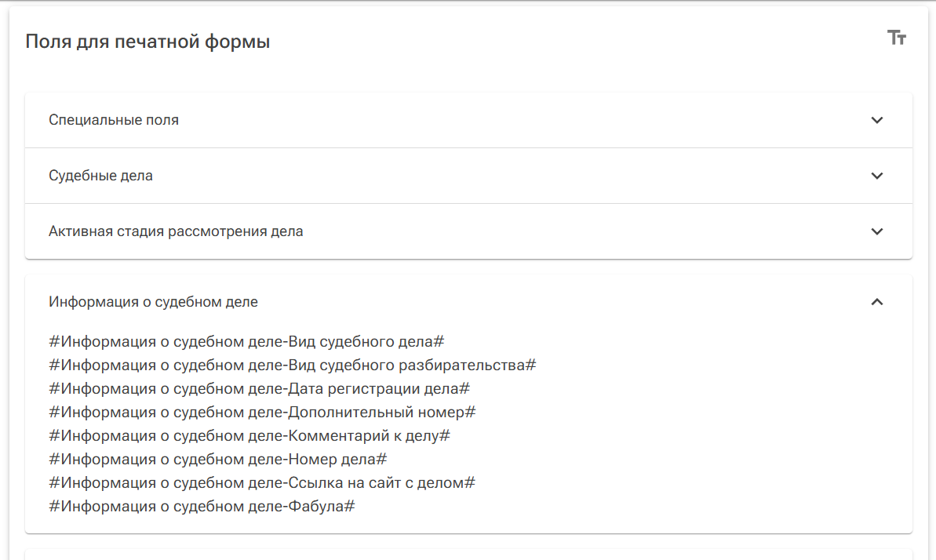
Task: Click the Комментарий к делу field tag
Action: coord(249,436)
